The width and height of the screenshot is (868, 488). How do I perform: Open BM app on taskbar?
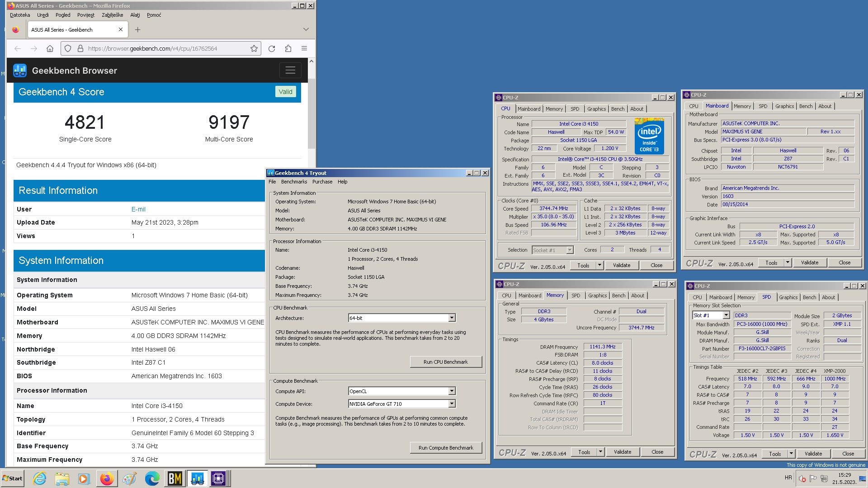click(175, 479)
